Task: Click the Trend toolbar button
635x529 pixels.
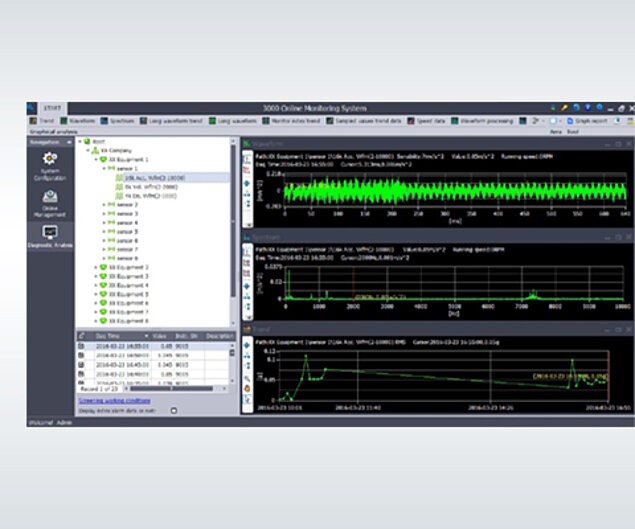Action: point(42,120)
